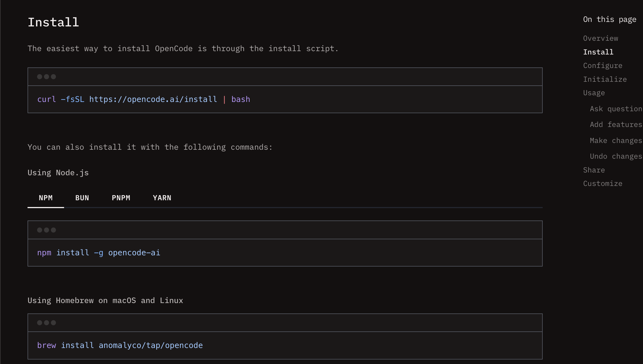Go to the Initialize section

tap(605, 79)
